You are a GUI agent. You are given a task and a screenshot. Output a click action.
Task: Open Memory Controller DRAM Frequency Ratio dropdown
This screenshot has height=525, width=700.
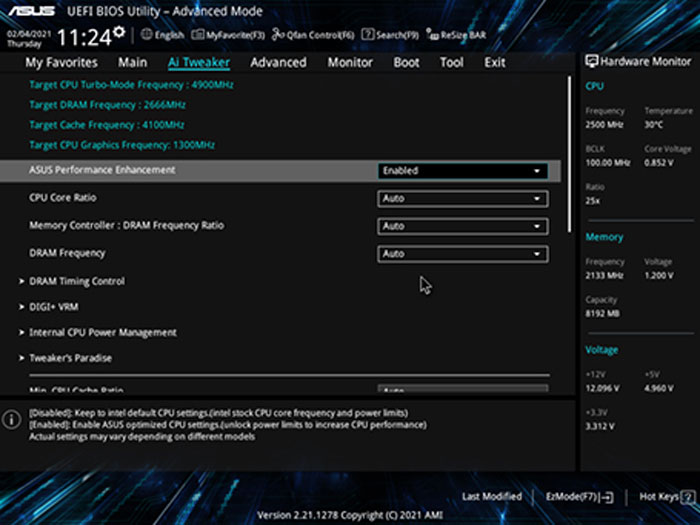coord(463,226)
